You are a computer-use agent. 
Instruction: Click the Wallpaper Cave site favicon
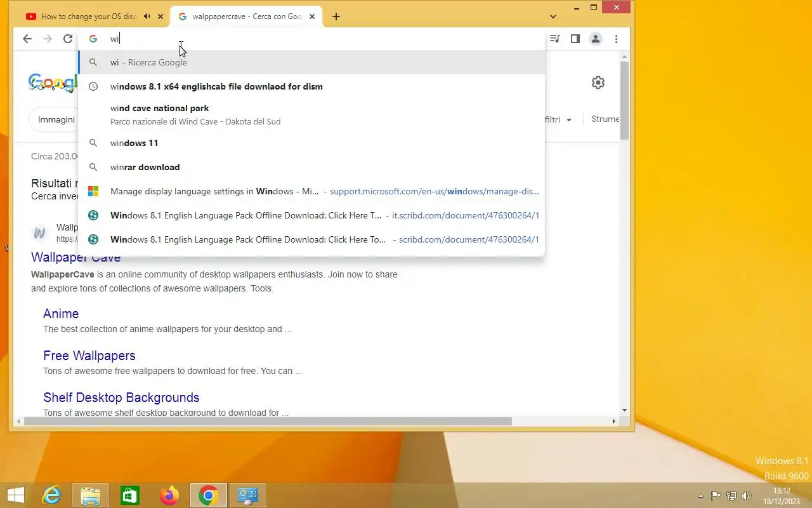pos(39,233)
